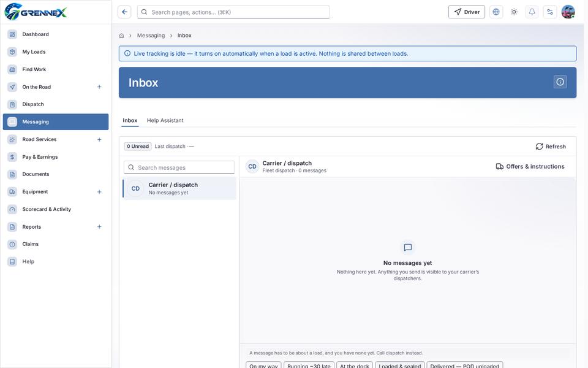Open the Carrier / dispatch conversation
588x368 pixels.
click(179, 188)
